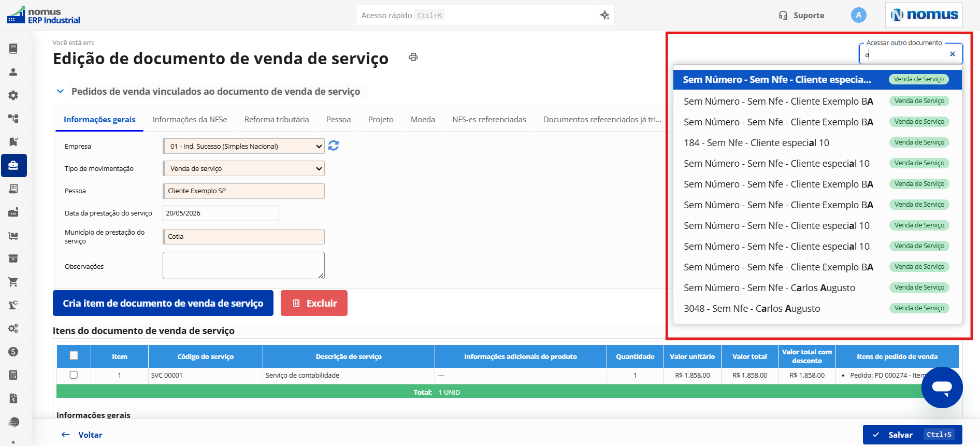The width and height of the screenshot is (980, 446).
Task: Refresh the Empresa field with sync icon
Action: [x=334, y=146]
